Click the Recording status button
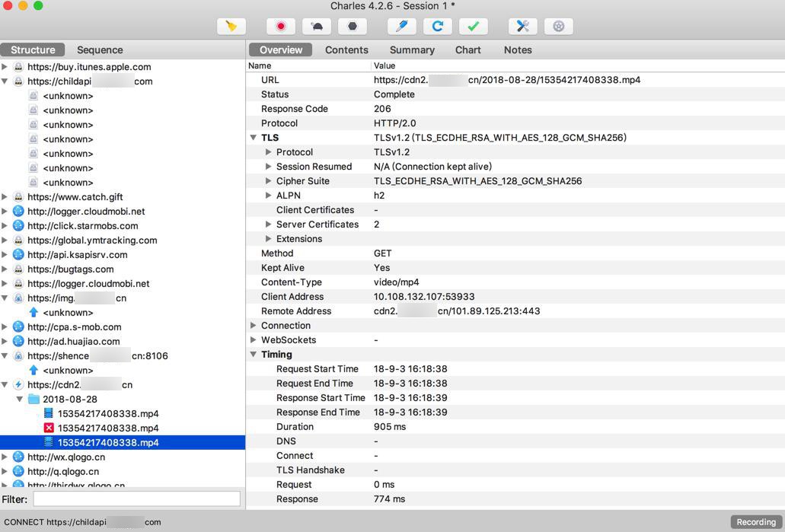 click(756, 522)
